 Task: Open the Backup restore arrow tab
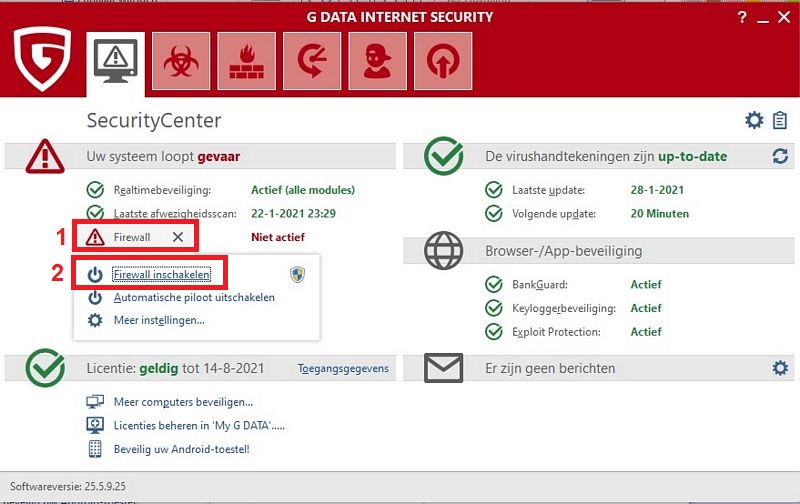pyautogui.click(x=312, y=61)
